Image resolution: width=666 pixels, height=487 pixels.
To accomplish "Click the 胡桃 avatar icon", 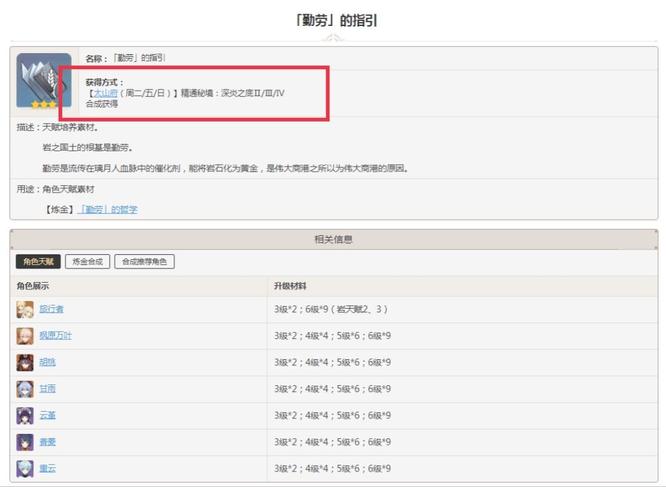I will click(x=25, y=363).
